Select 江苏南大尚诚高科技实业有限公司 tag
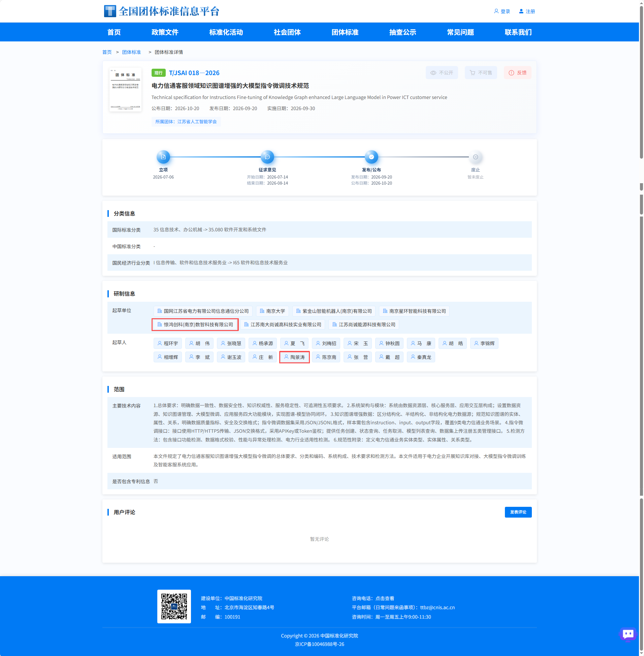Screen dimensions: 644x656 pos(283,325)
